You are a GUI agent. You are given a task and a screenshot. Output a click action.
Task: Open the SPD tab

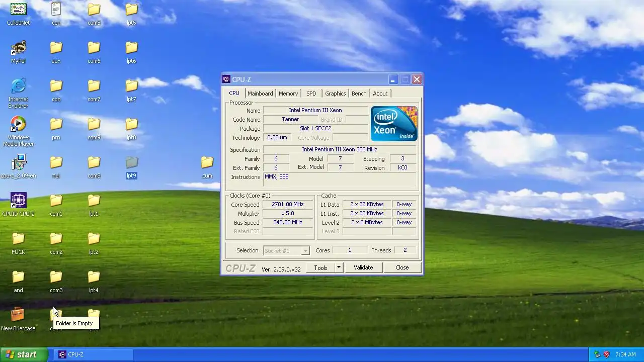311,94
